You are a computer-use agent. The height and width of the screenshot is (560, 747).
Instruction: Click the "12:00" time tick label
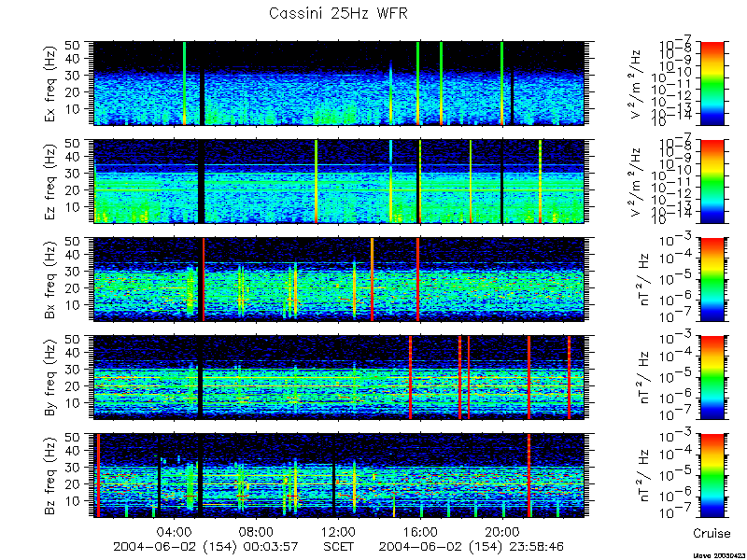(338, 531)
